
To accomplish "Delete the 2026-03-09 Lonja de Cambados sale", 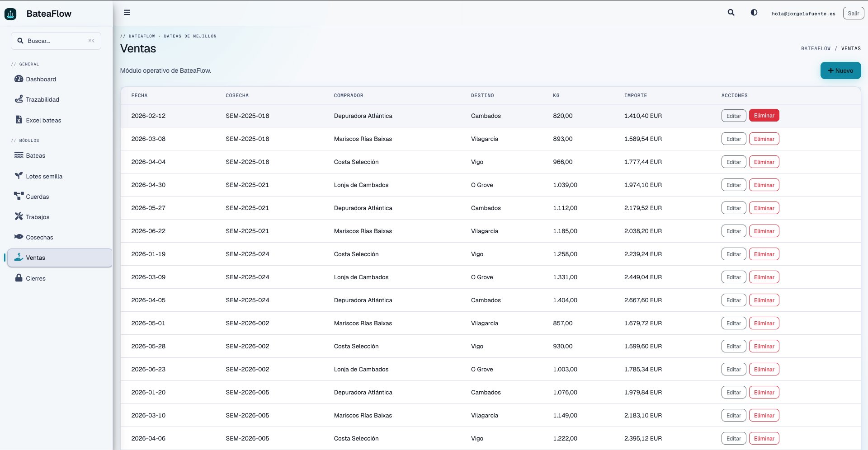I will [x=764, y=277].
